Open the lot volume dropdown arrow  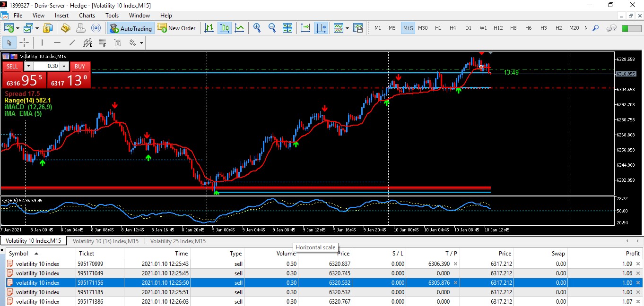tap(29, 66)
